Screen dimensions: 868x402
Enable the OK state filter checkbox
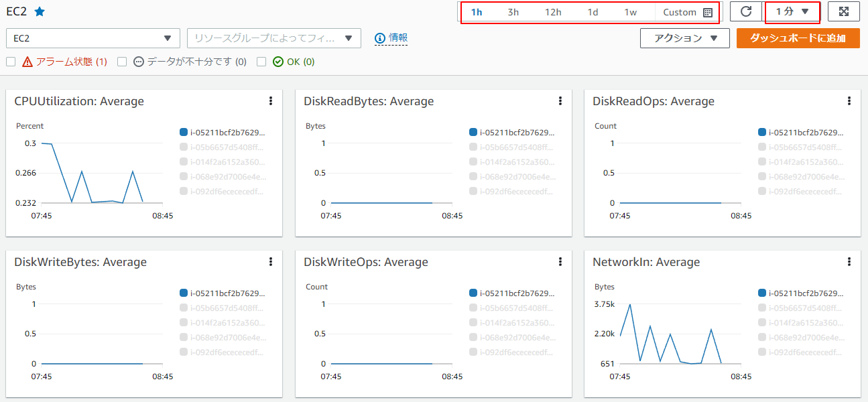tap(261, 62)
